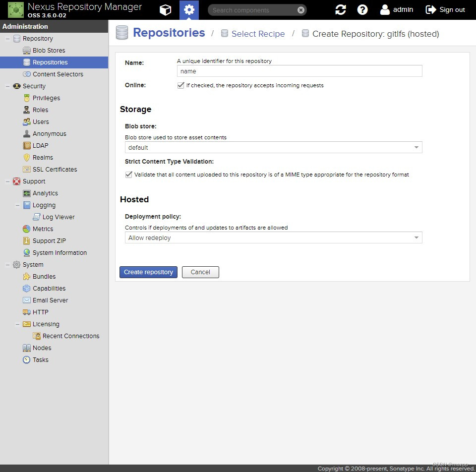Screen dimensions: 476x472
Task: Click the Metrics pie chart icon
Action: tap(27, 229)
